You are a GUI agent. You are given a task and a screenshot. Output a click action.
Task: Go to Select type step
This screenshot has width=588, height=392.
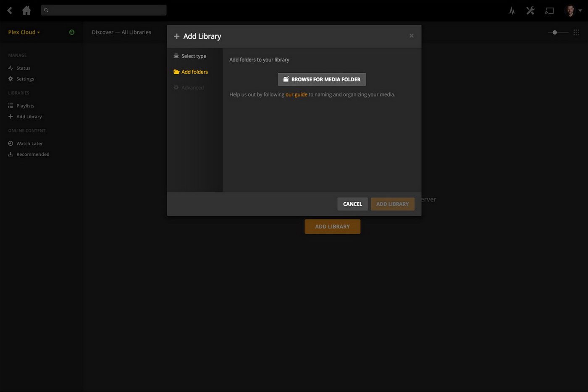[190, 56]
